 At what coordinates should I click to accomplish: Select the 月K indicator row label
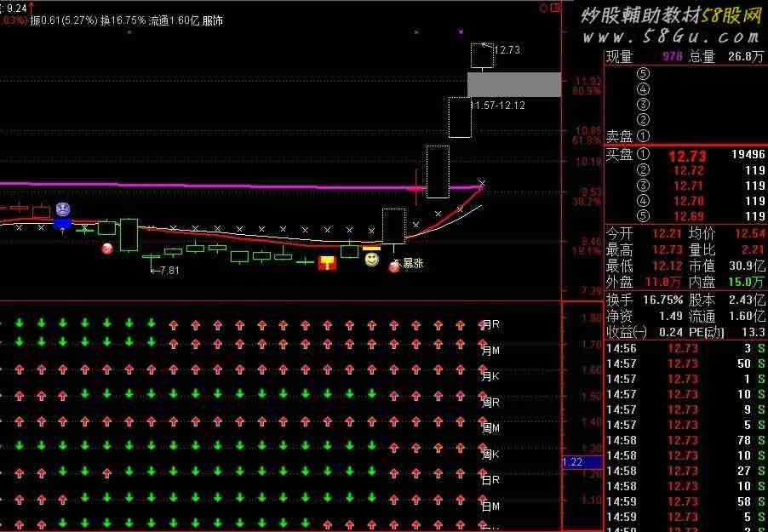[490, 376]
